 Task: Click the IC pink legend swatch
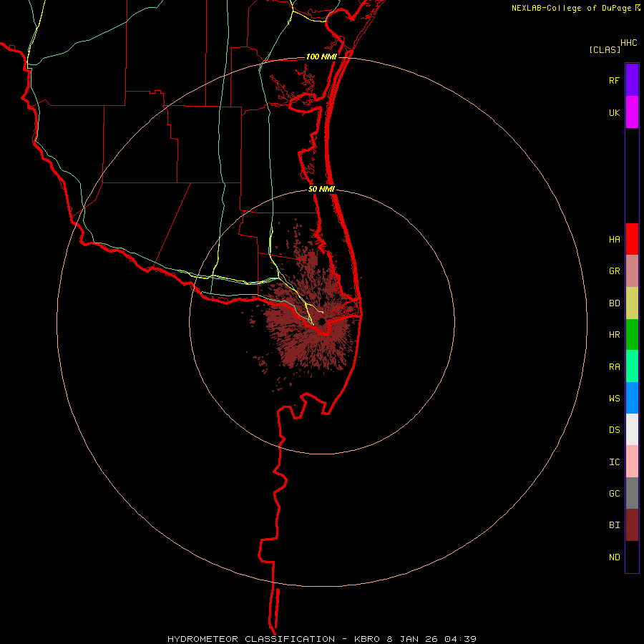(x=632, y=462)
